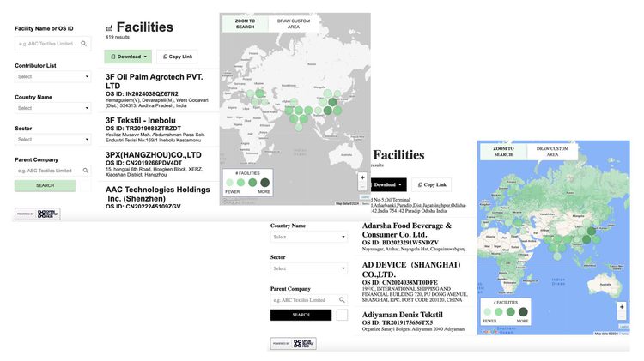This screenshot has width=644, height=361.
Task: Click OS ID TR2019083ZTRZDT text
Action: point(143,129)
